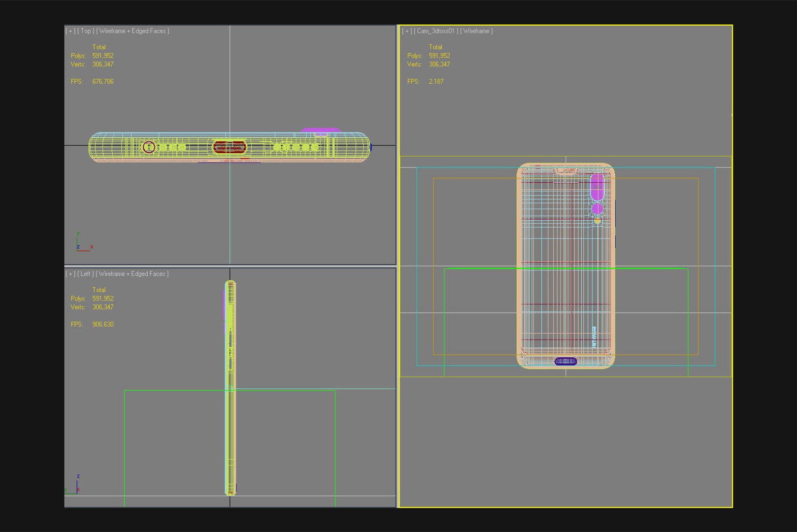
Task: Click the Verts value 306,347 in Top viewport
Action: (103, 64)
